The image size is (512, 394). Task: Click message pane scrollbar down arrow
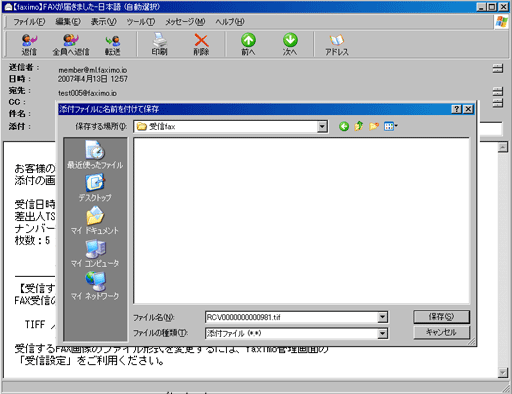[x=503, y=372]
